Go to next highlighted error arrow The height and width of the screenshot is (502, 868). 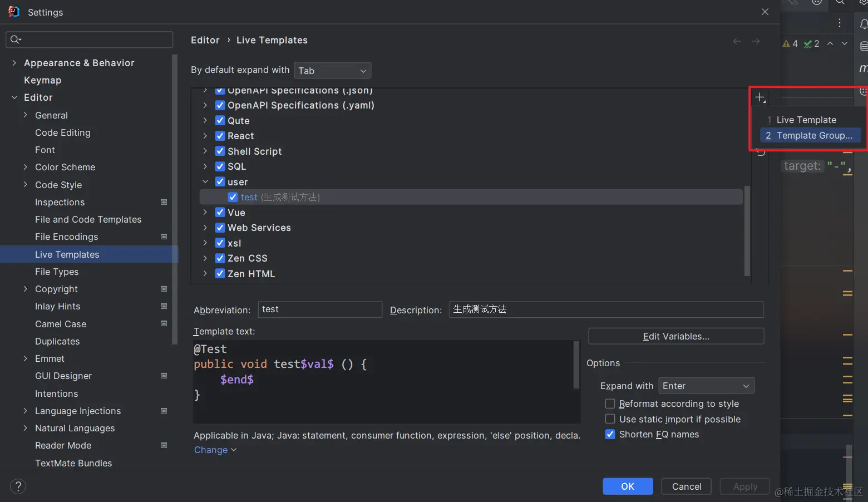[845, 43]
